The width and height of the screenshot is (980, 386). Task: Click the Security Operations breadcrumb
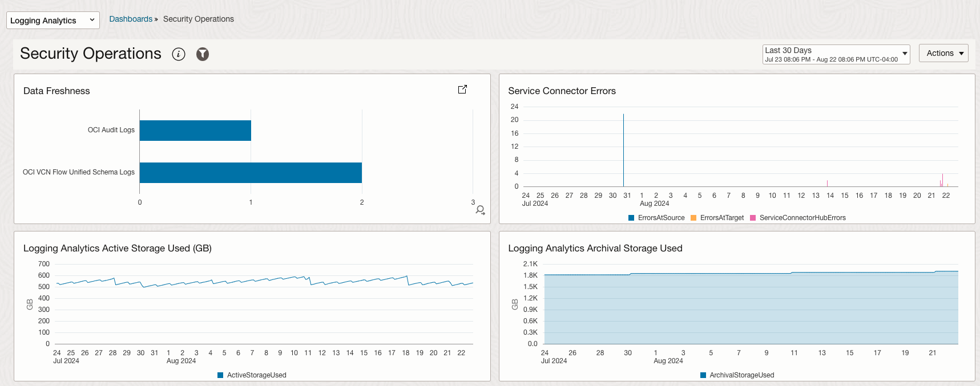point(199,19)
